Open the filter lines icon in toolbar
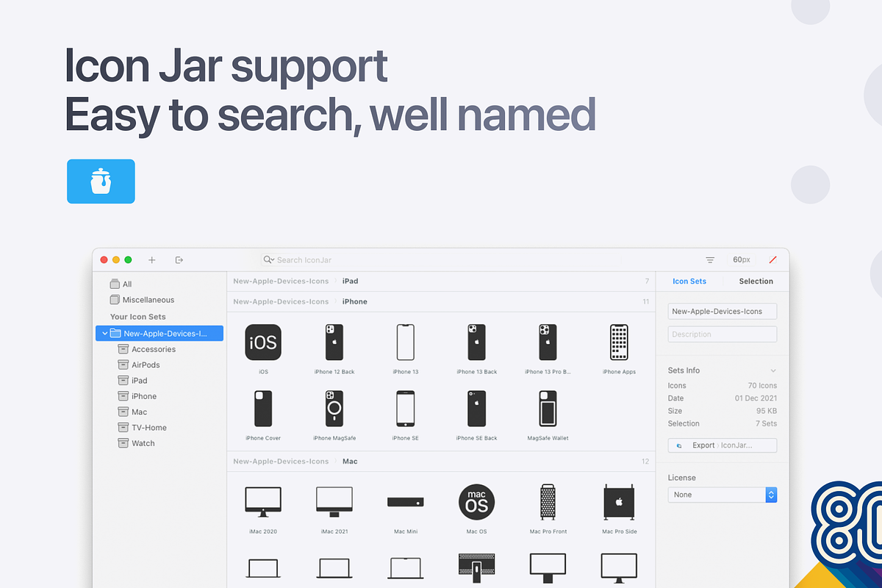The height and width of the screenshot is (588, 882). 710,260
